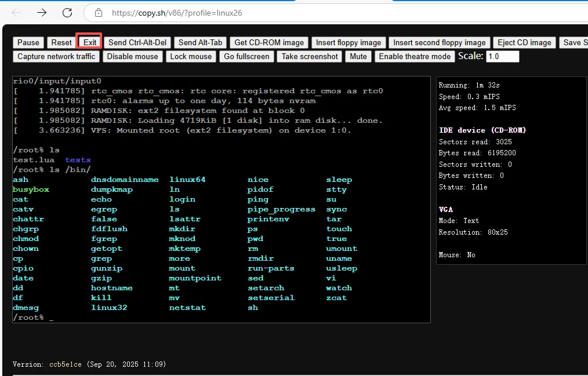Click the Exit button
The width and height of the screenshot is (588, 376).
[x=90, y=43]
